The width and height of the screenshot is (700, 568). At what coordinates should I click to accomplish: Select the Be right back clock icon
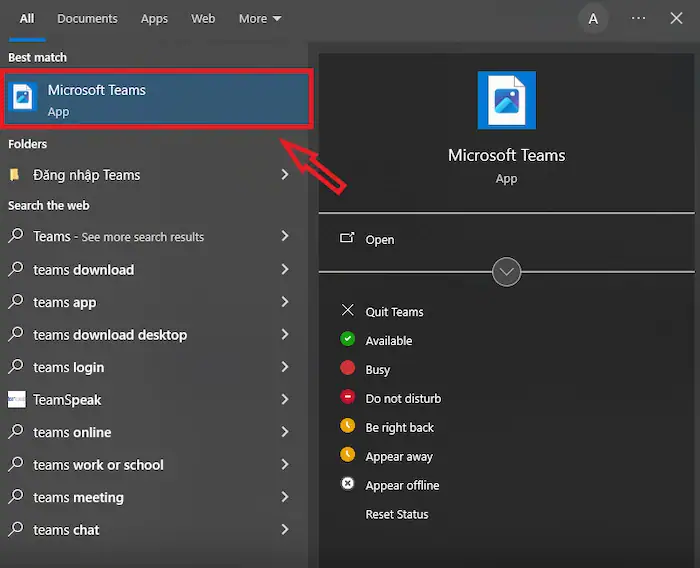pos(348,427)
